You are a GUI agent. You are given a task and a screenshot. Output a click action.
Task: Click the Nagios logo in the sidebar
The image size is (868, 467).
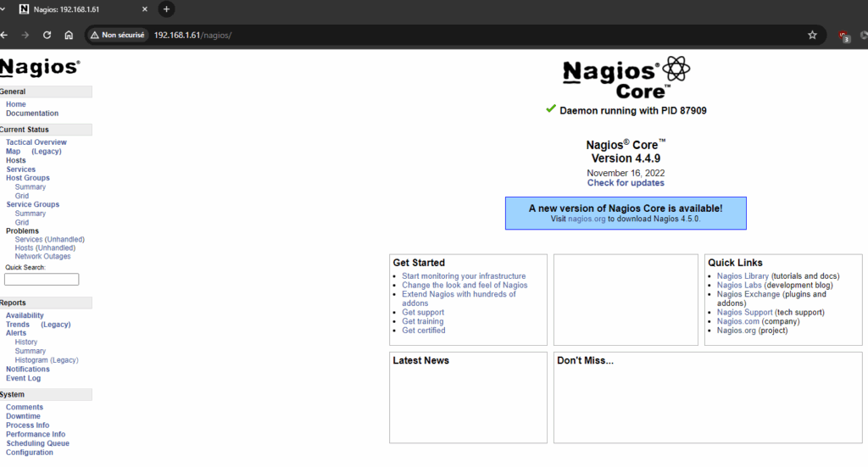coord(40,68)
